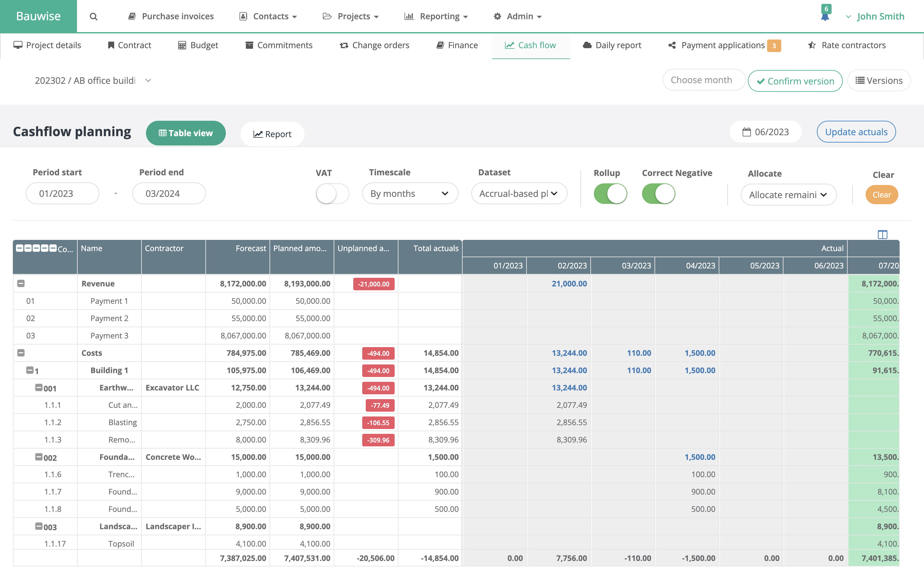Click the -494.00 badge in the Building 1 row
This screenshot has width=924, height=578.
[x=378, y=371]
